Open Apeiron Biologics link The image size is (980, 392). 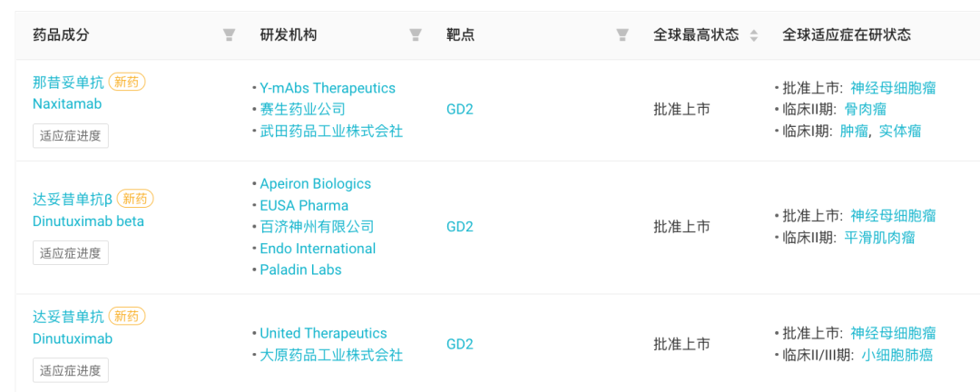(x=316, y=184)
